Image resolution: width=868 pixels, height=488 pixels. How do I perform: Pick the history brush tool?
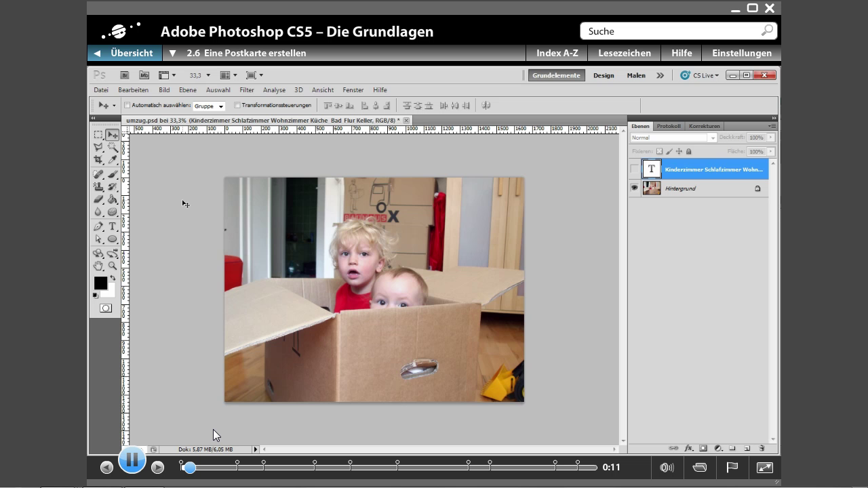tap(113, 186)
